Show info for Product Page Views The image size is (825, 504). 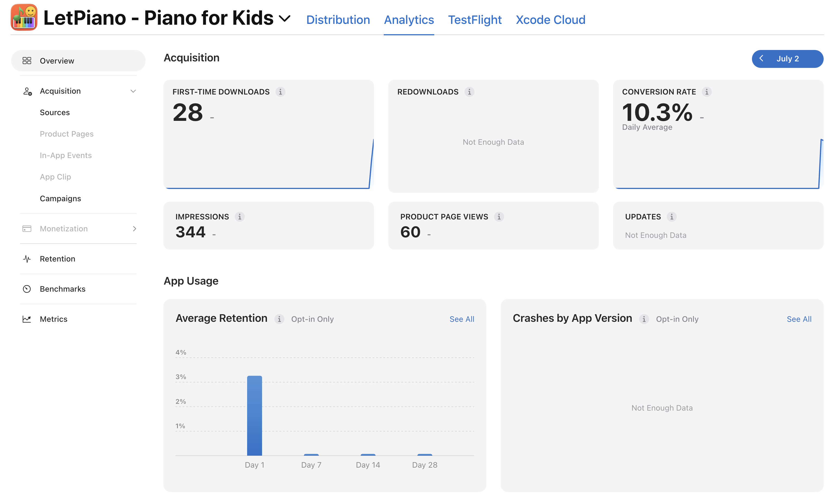(x=499, y=217)
